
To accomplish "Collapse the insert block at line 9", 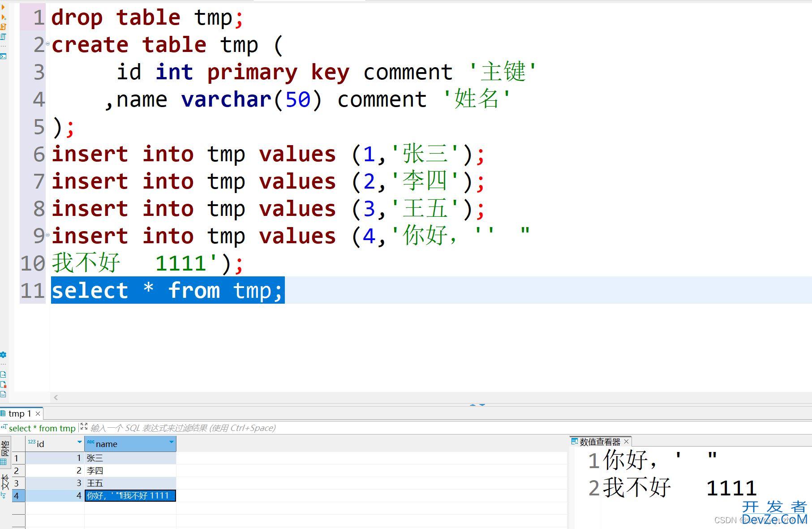I will (47, 235).
